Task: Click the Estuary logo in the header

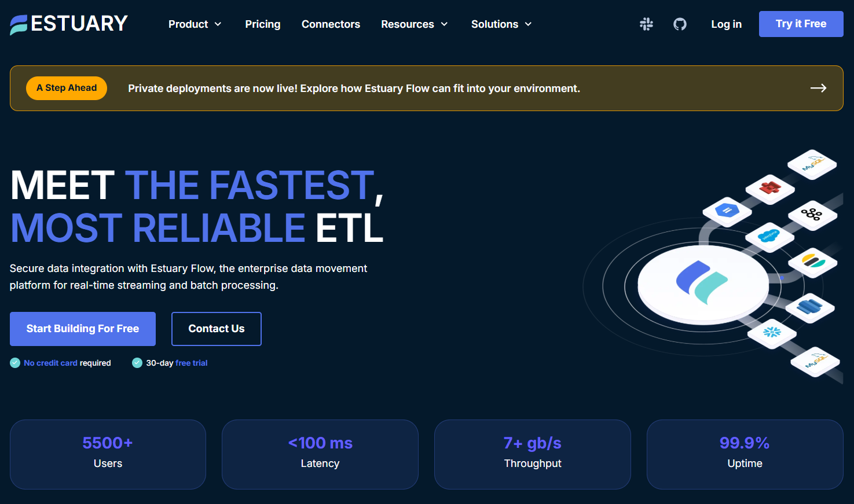Action: point(69,24)
